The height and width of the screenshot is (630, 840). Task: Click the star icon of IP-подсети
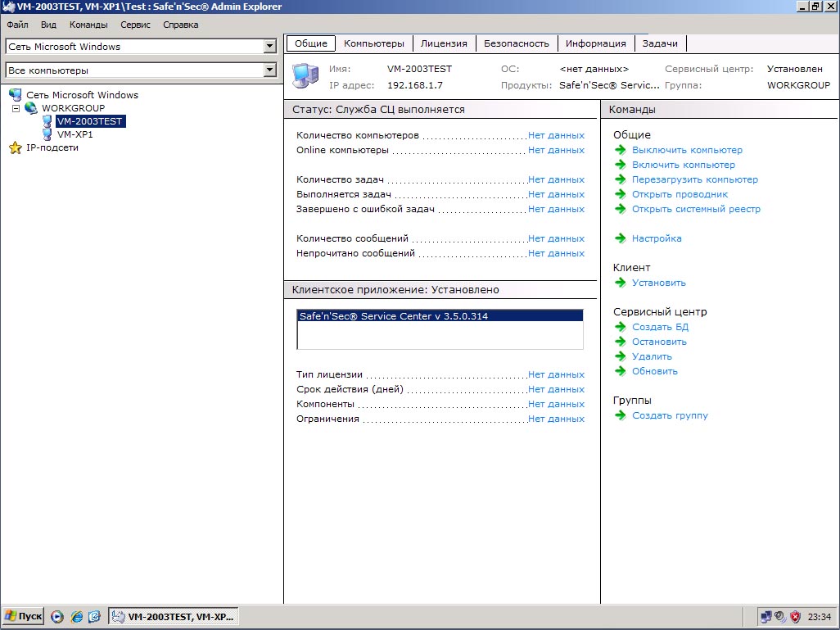[16, 147]
